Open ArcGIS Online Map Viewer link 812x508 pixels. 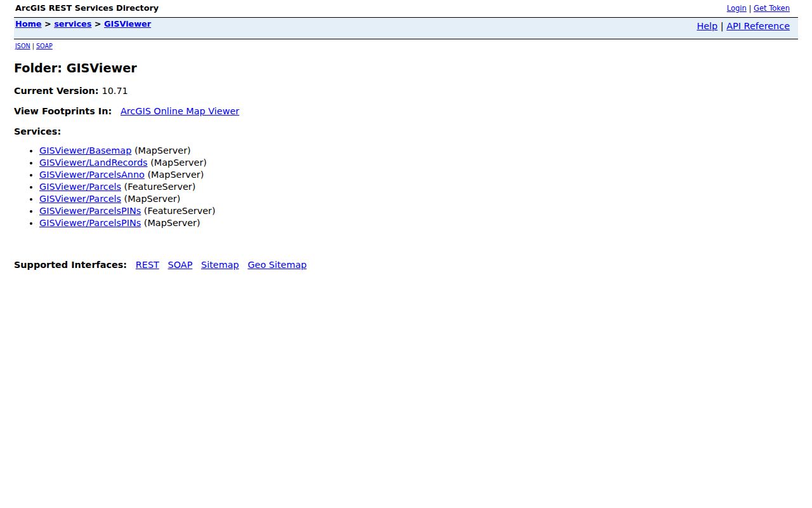[180, 111]
